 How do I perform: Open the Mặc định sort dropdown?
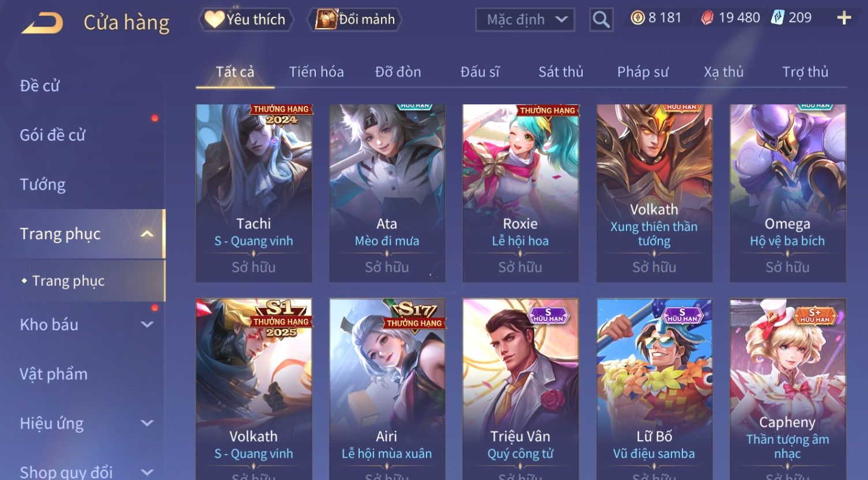point(525,20)
